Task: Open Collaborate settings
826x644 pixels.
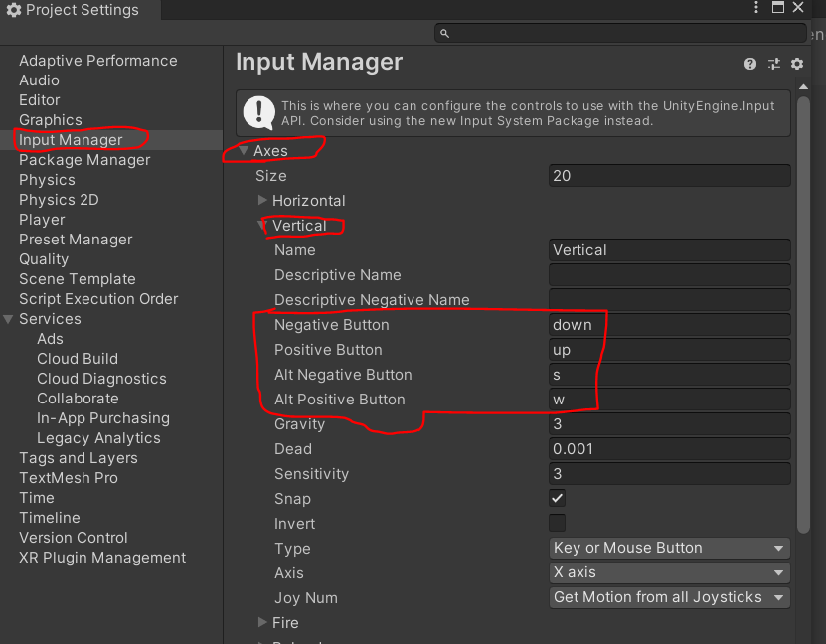Action: pyautogui.click(x=78, y=399)
